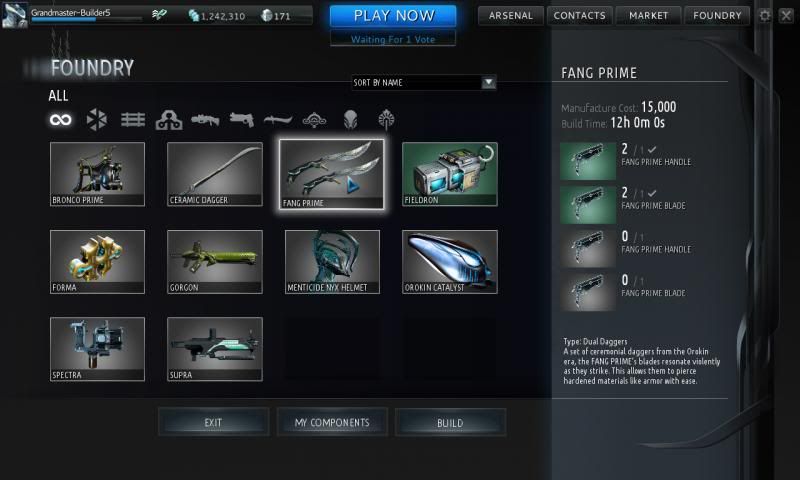This screenshot has height=480, width=800.
Task: Click the Waiting For 1 Vote status
Action: [393, 39]
